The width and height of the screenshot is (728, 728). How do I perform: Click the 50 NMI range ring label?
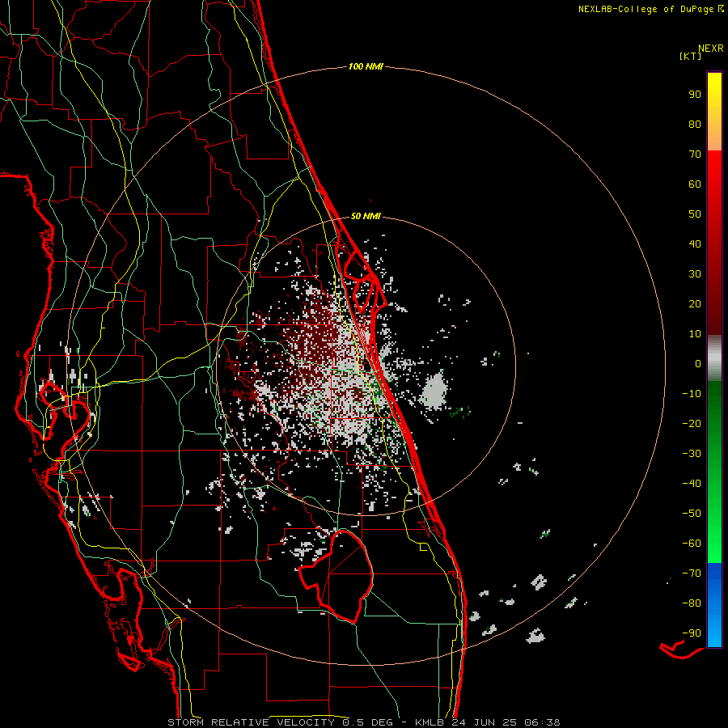(366, 216)
